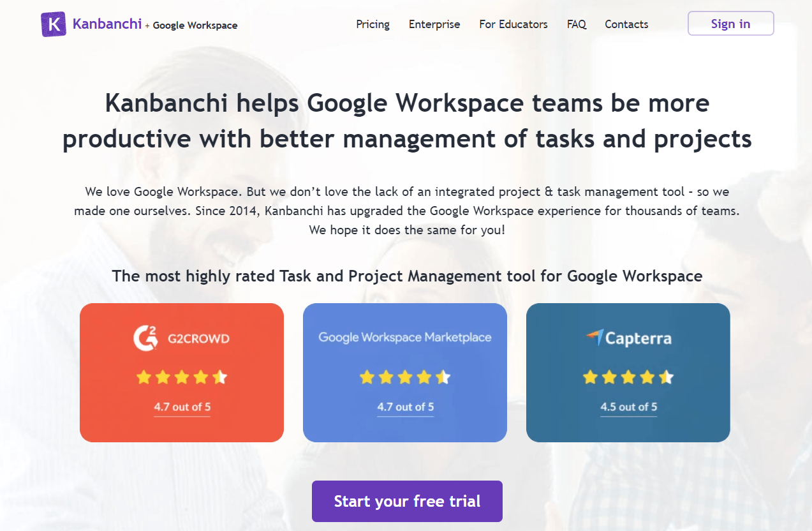Open the For Educators page
Screen dimensions: 812x531
(513, 24)
